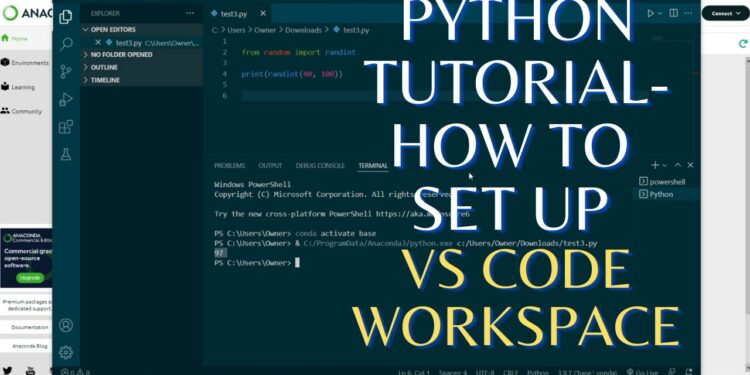Click line number 4 in the editor gutter
This screenshot has width=750, height=375.
[225, 74]
